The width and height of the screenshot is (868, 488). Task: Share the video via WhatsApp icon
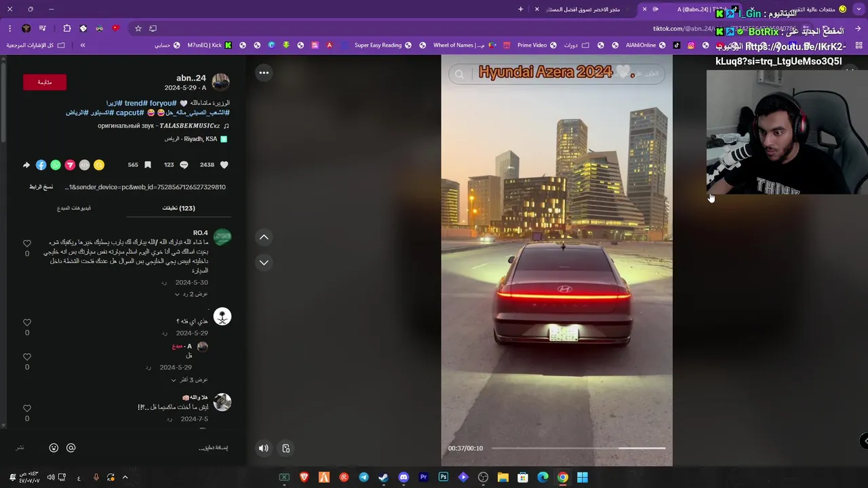[56, 165]
